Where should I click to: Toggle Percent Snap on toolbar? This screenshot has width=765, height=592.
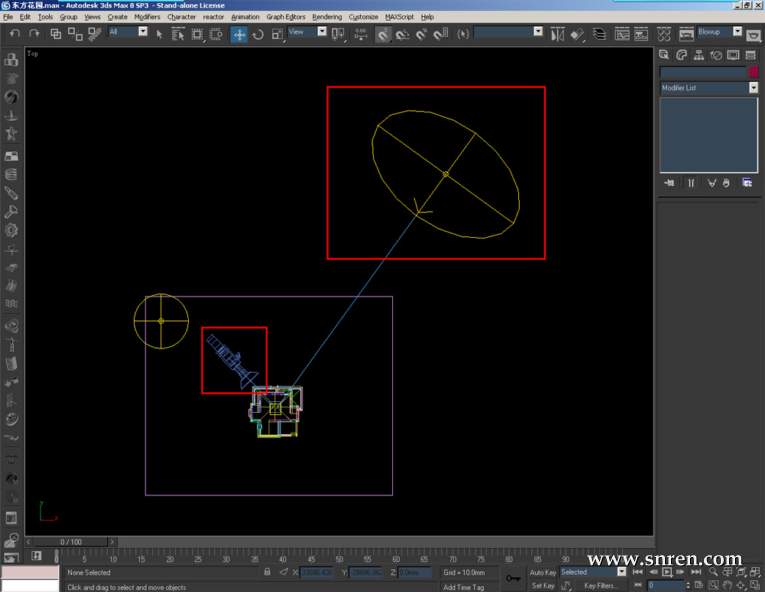(x=422, y=34)
